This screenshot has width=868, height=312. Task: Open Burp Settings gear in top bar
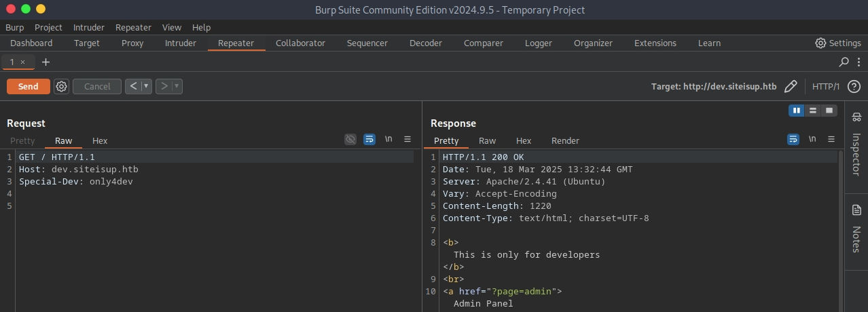coord(837,43)
